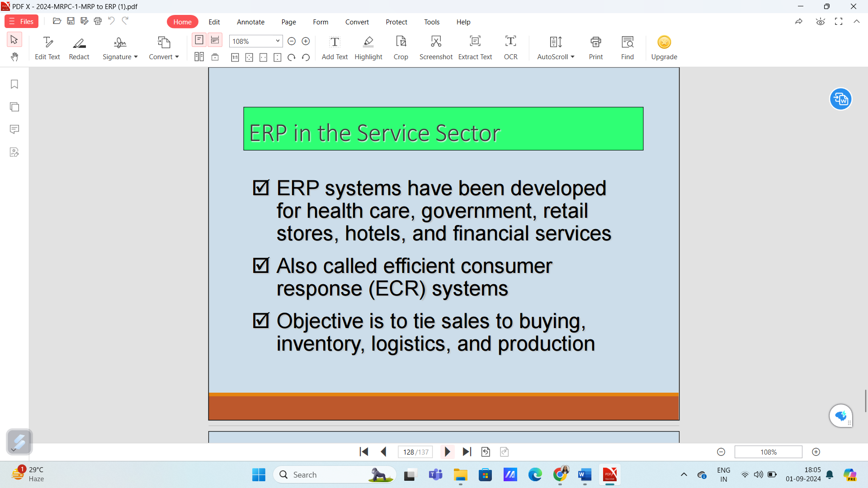Activate the Select arrow tool
The height and width of the screenshot is (488, 868).
tap(14, 40)
